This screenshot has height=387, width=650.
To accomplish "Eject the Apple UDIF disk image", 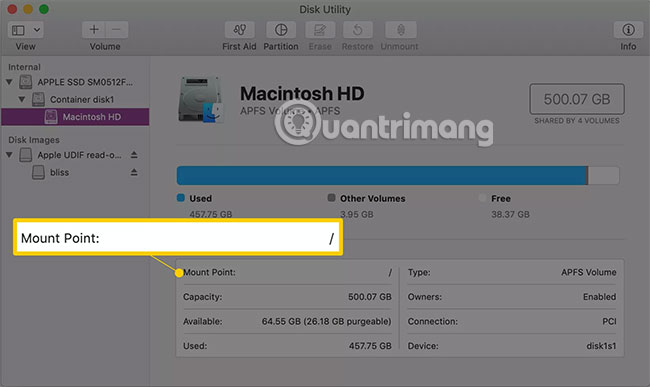I will (134, 155).
